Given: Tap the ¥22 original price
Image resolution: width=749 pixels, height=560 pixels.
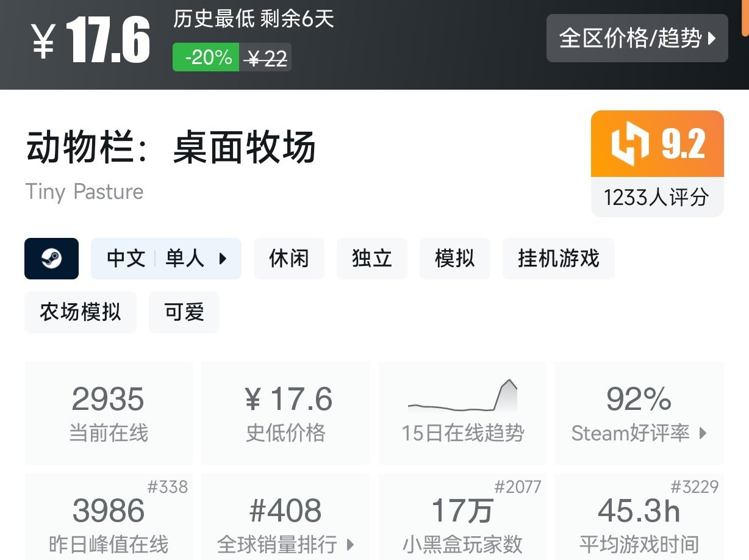Looking at the screenshot, I should (x=265, y=58).
